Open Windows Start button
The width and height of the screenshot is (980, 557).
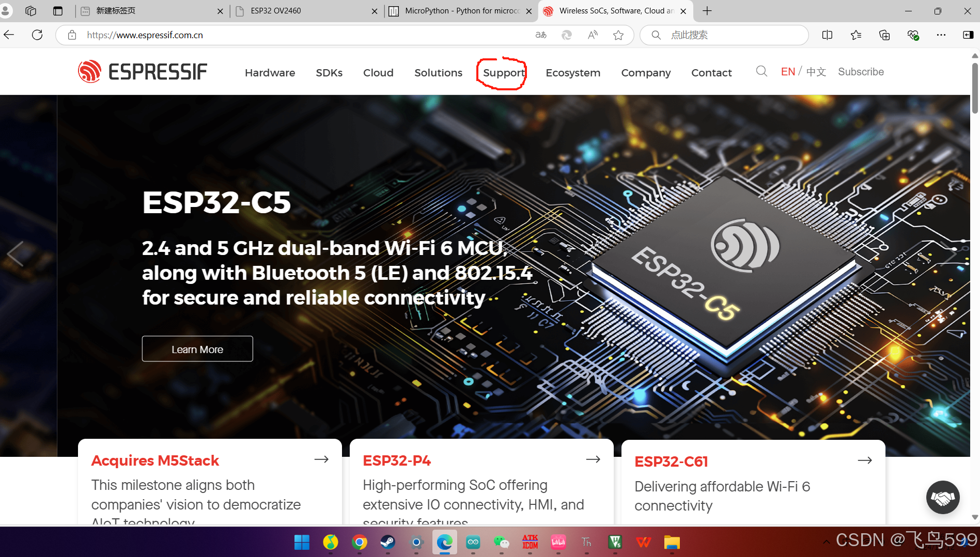pyautogui.click(x=302, y=542)
